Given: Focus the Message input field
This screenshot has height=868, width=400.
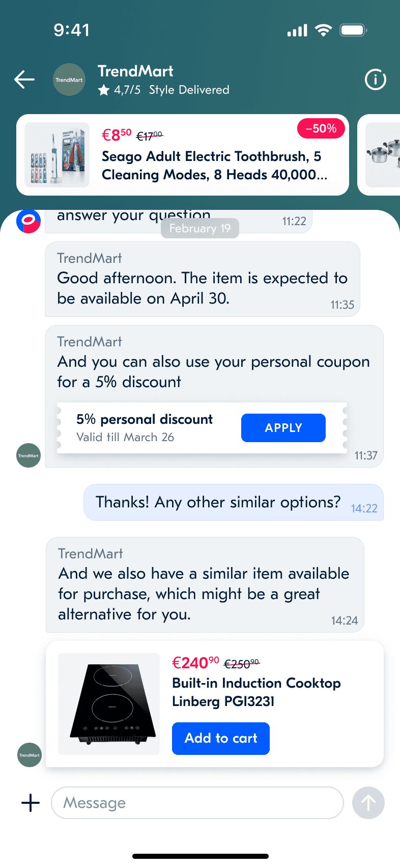Looking at the screenshot, I should click(197, 803).
